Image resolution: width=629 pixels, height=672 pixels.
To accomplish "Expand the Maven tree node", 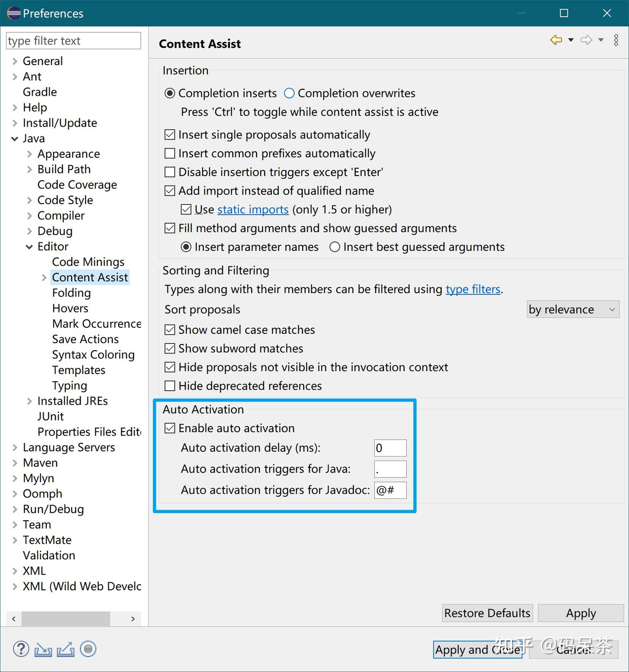I will click(x=15, y=463).
